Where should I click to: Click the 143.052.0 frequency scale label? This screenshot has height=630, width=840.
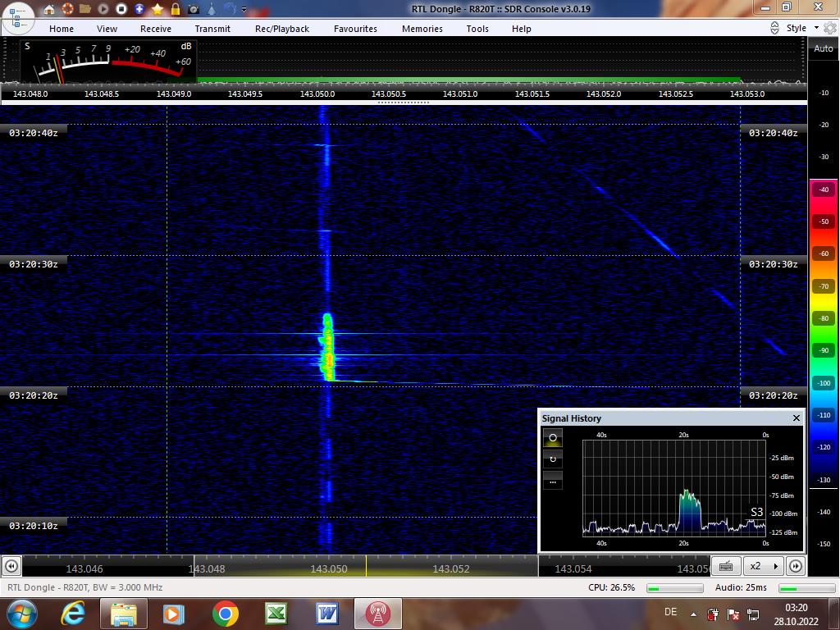tap(604, 94)
